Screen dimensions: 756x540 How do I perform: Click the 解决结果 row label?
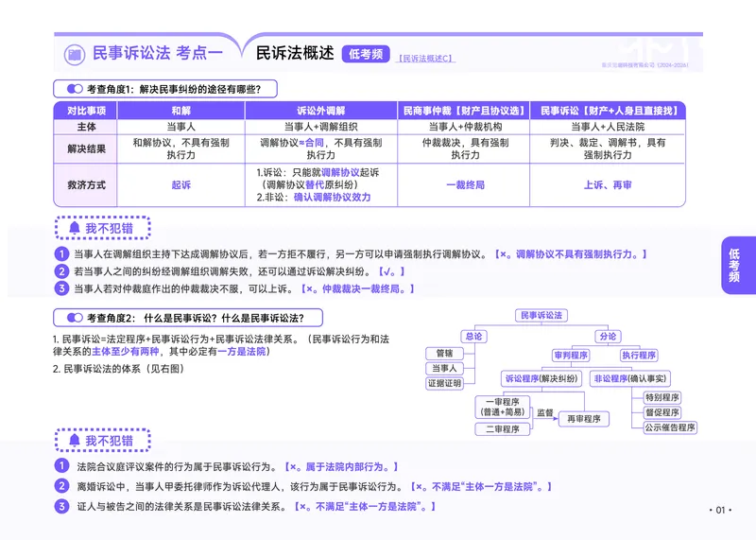coord(86,148)
